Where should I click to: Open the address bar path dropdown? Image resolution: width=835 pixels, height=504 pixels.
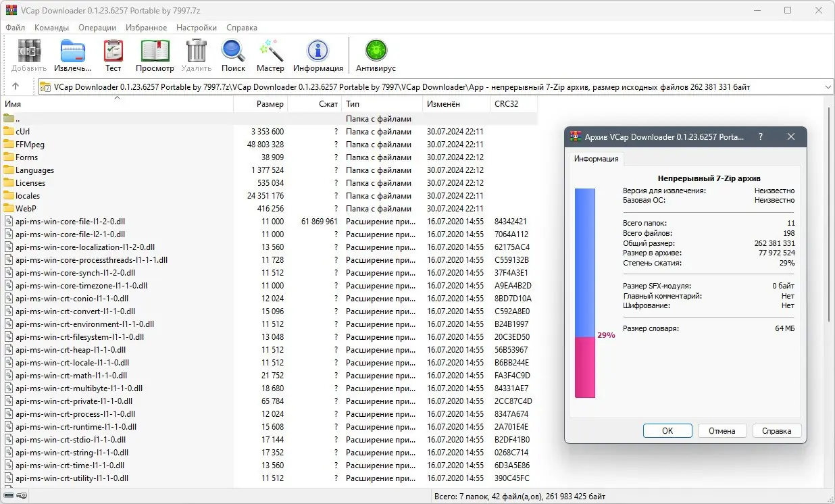tap(829, 86)
